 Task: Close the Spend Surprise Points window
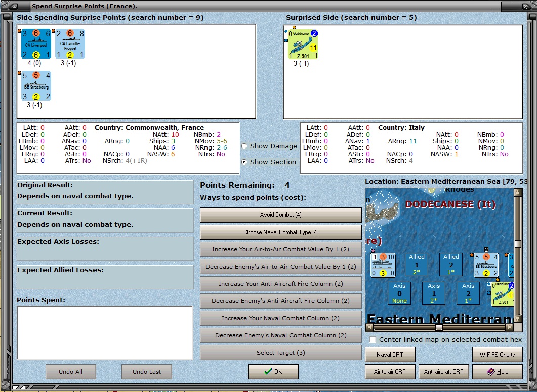coord(525,6)
